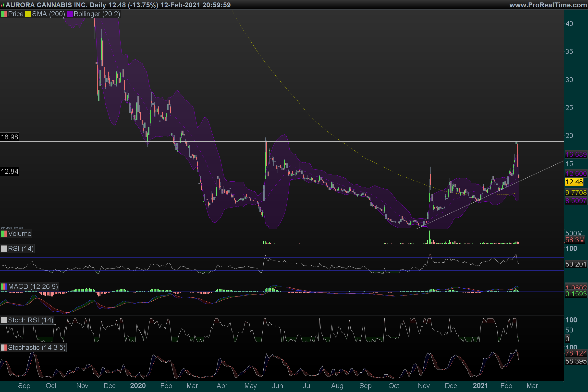Click the small icon before AURORA CANNABIS title
Screen dimensions: 588x392
coord(2,5)
